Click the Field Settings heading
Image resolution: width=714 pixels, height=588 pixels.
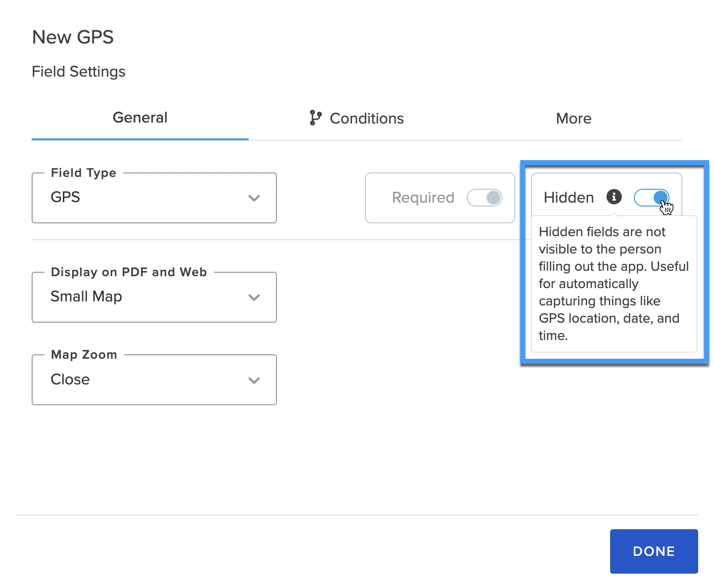(x=79, y=72)
